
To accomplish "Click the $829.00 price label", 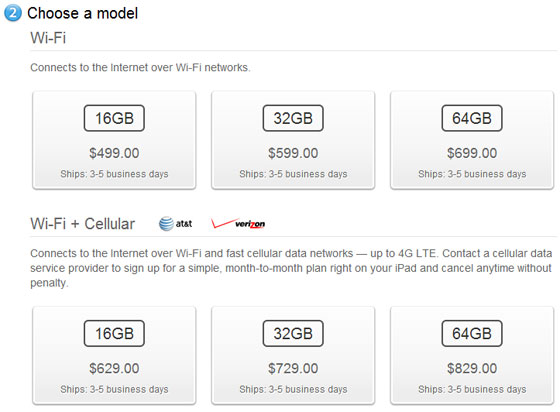I will pos(472,368).
